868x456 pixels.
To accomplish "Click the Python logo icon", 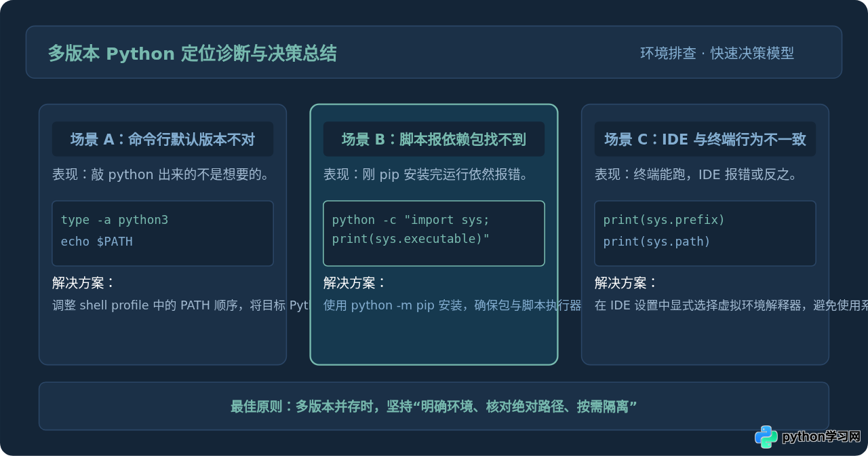I will [x=766, y=437].
